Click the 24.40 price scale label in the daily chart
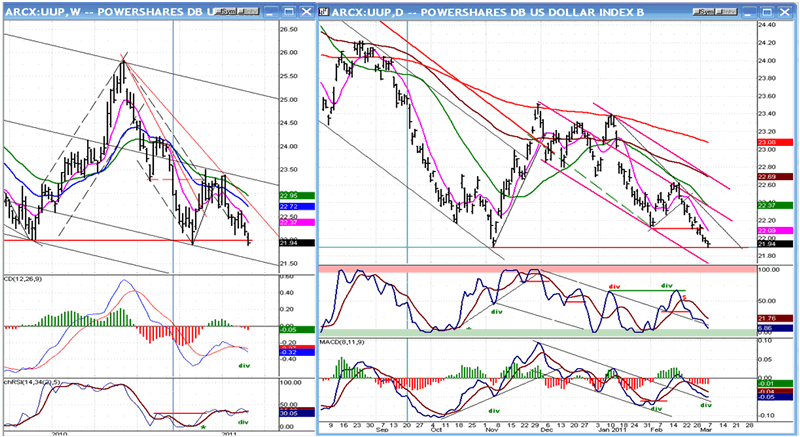Image resolution: width=800 pixels, height=437 pixels. pos(767,24)
